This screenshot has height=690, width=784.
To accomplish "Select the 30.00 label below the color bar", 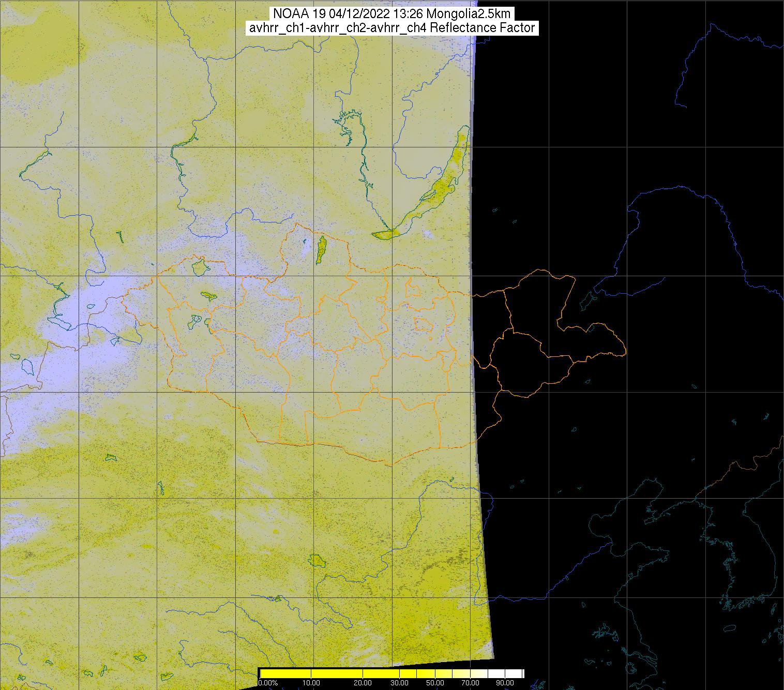I will click(x=399, y=683).
